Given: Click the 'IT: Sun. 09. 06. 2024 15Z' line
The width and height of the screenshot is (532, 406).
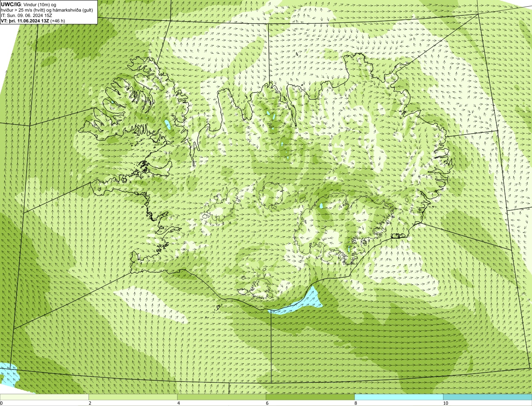Looking at the screenshot, I should tap(27, 15).
